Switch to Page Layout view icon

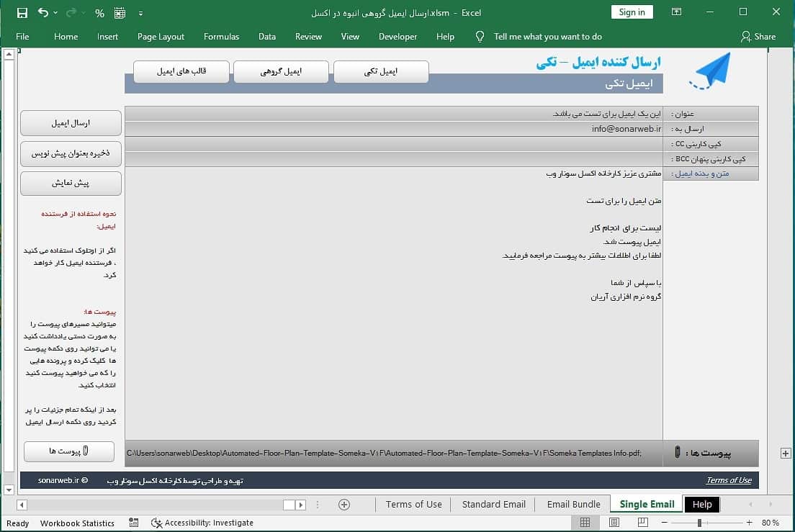pyautogui.click(x=614, y=523)
